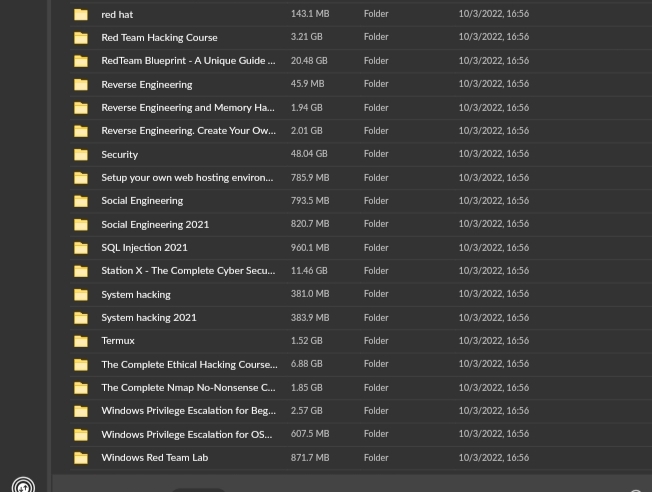
Task: Click the folder icon beside RedTeam Blueprint
Action: coord(81,61)
